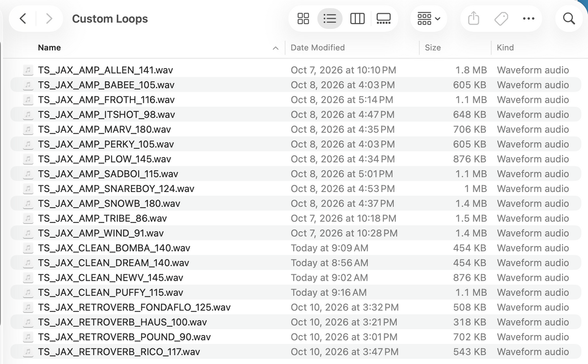Sort by the Date Modified column header
This screenshot has width=588, height=364.
tap(318, 48)
